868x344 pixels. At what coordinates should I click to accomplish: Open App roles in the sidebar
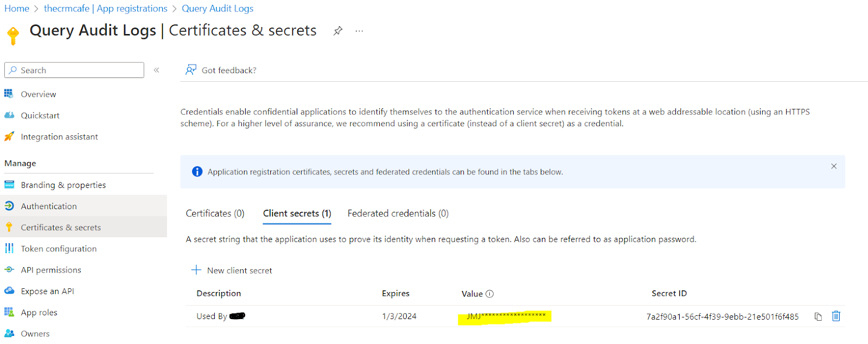coord(39,313)
